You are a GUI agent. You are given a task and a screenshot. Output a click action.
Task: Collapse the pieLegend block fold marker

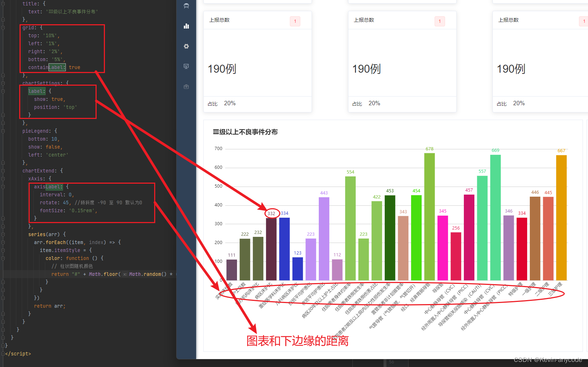(x=3, y=131)
